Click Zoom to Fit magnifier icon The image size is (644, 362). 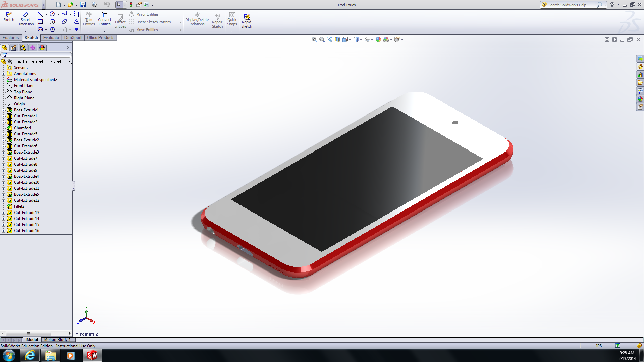(x=314, y=39)
